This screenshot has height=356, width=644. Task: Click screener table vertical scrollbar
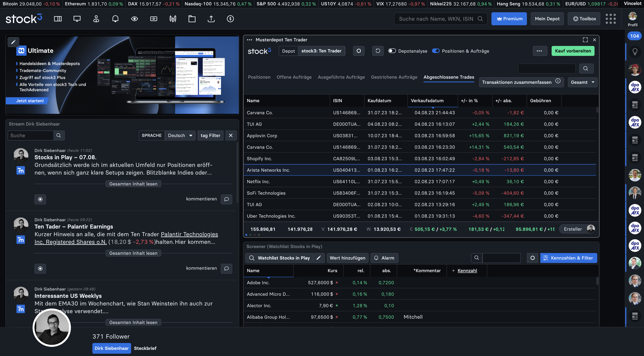pos(597,281)
